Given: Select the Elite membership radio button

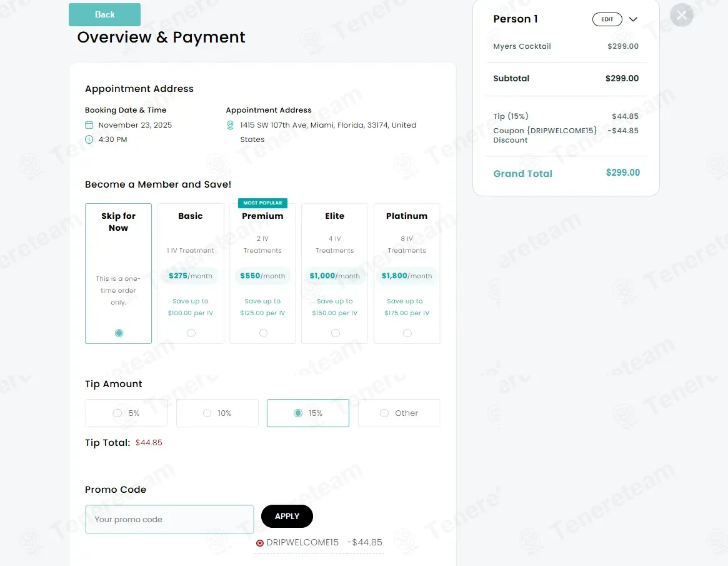Looking at the screenshot, I should pos(335,333).
